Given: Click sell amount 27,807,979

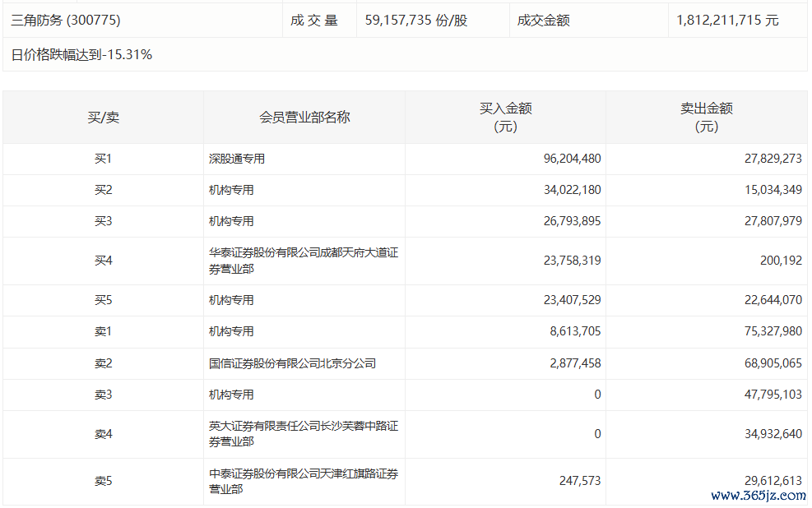Looking at the screenshot, I should click(x=773, y=221).
